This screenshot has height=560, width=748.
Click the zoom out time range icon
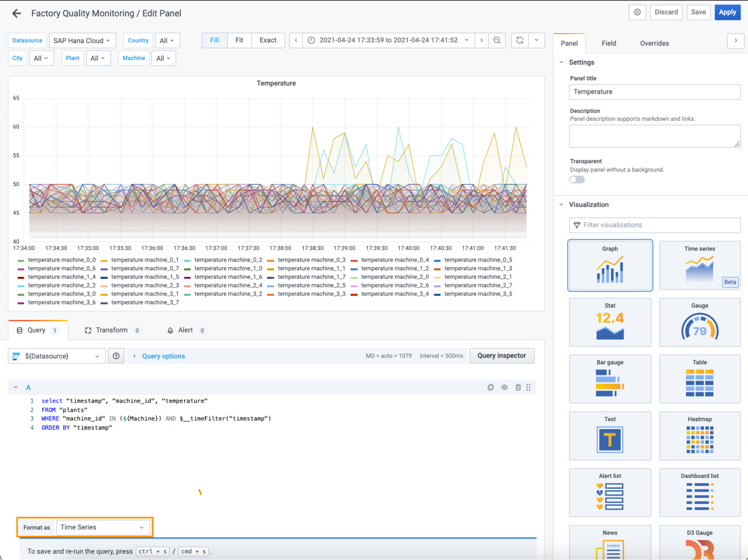(x=497, y=40)
